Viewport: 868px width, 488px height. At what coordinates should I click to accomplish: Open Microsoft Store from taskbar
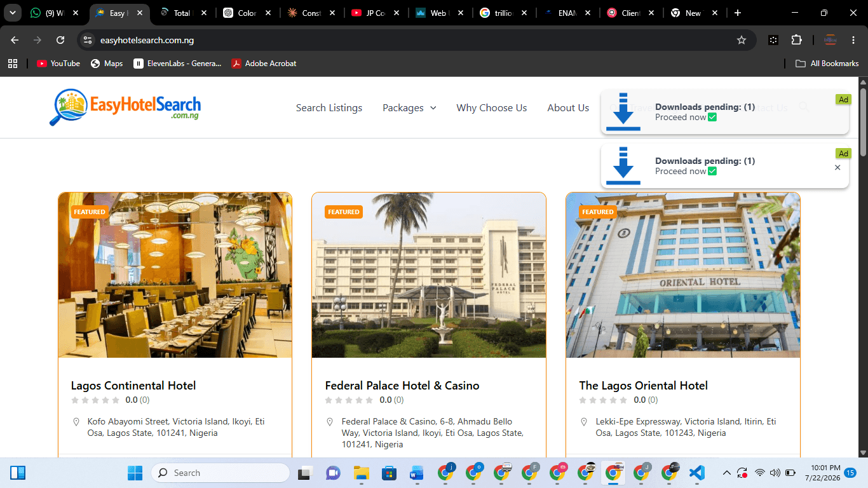click(389, 473)
